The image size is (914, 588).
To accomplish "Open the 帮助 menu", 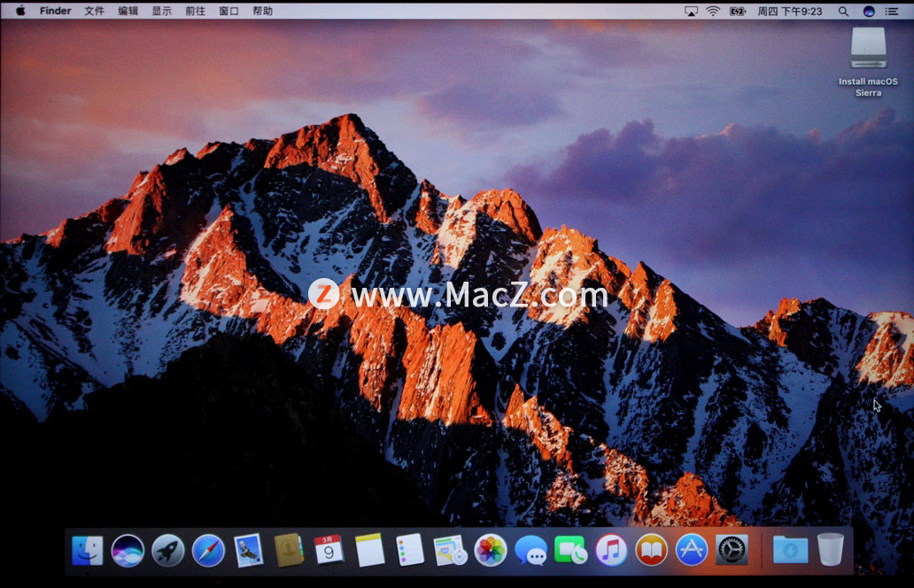I will (262, 12).
